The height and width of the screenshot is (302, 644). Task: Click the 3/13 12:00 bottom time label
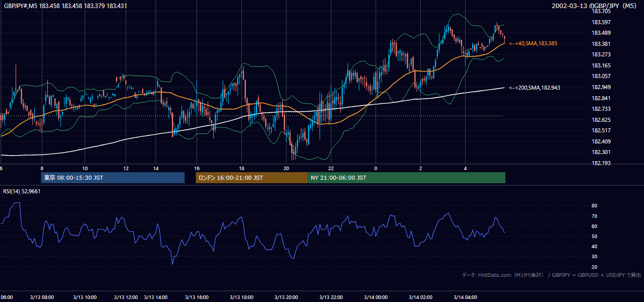click(x=126, y=297)
